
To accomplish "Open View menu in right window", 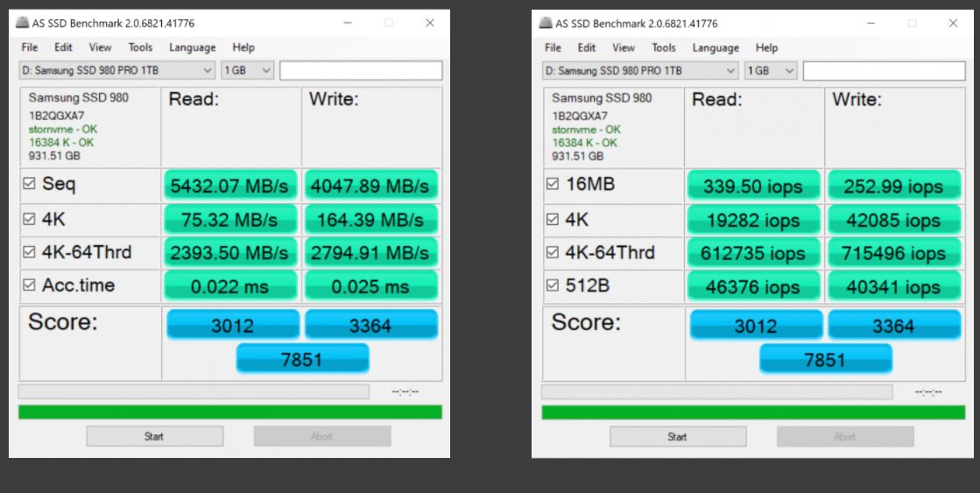I will click(624, 47).
